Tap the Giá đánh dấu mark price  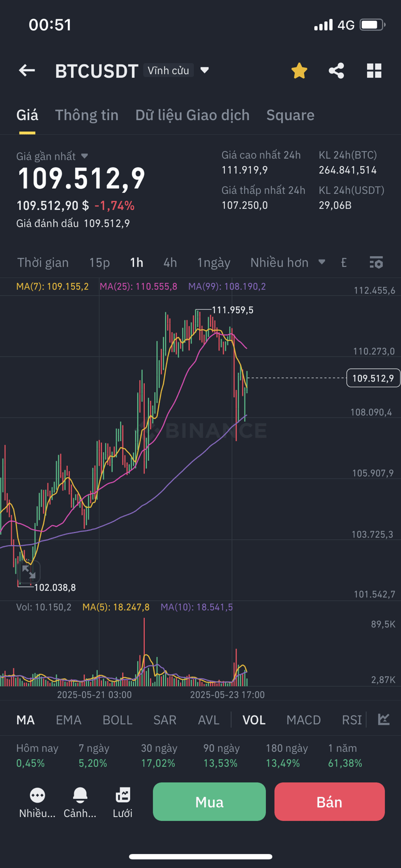click(x=73, y=223)
